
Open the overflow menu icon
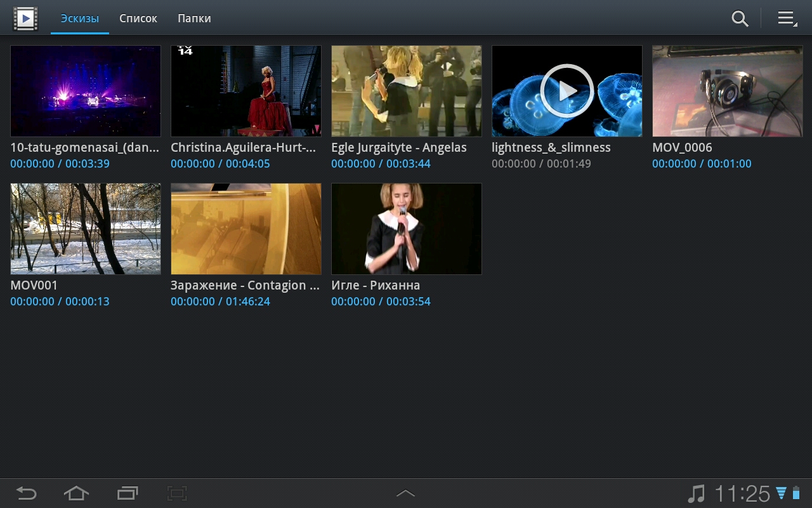click(787, 18)
